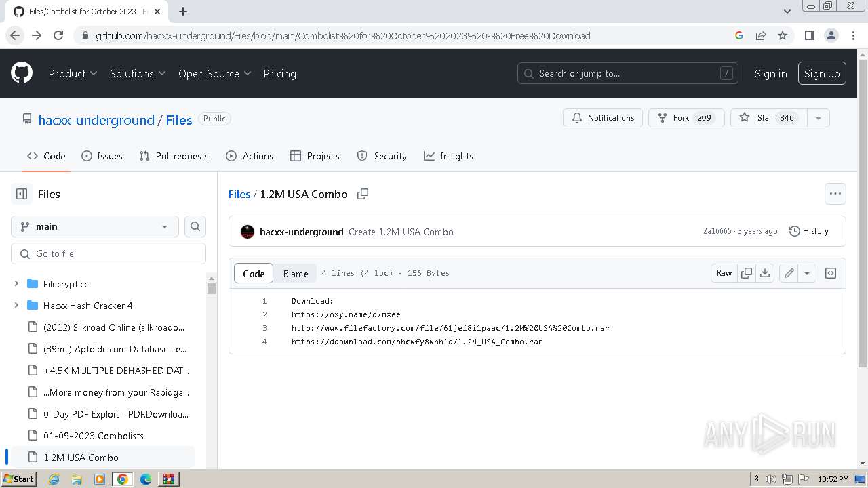Open the edit options dropdown arrow
Image resolution: width=868 pixels, height=488 pixels.
point(807,273)
